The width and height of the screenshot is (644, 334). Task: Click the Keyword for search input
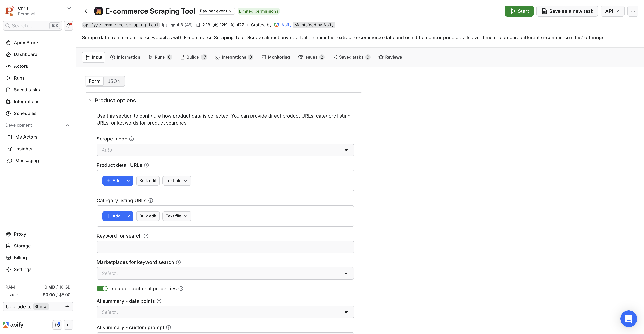(225, 247)
